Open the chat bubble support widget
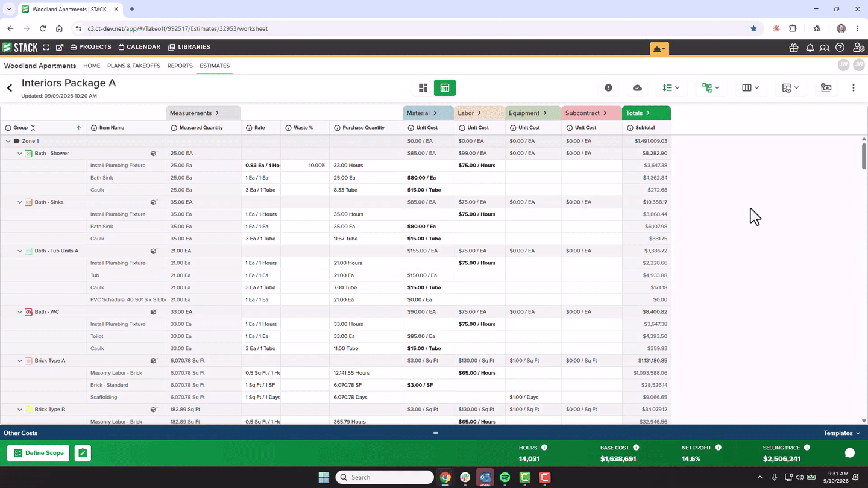The width and height of the screenshot is (868, 488). pyautogui.click(x=850, y=453)
